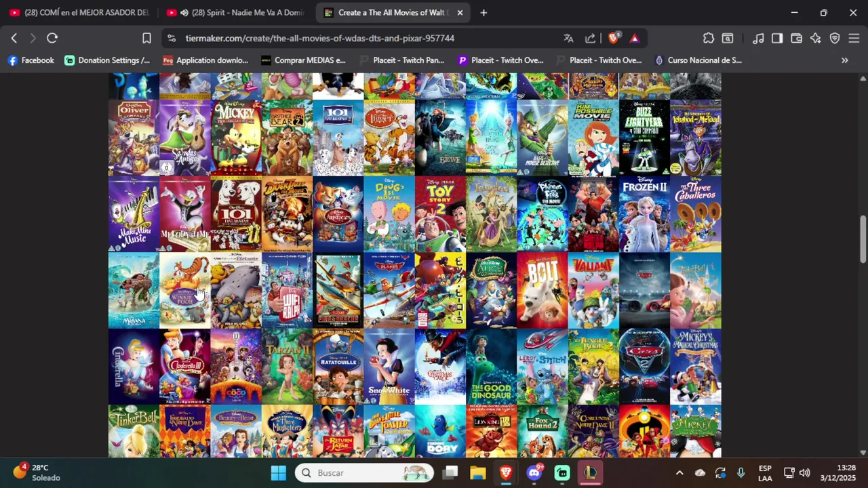Viewport: 868px width, 488px height.
Task: Select the Kim Possible Movie poster
Action: click(x=593, y=138)
